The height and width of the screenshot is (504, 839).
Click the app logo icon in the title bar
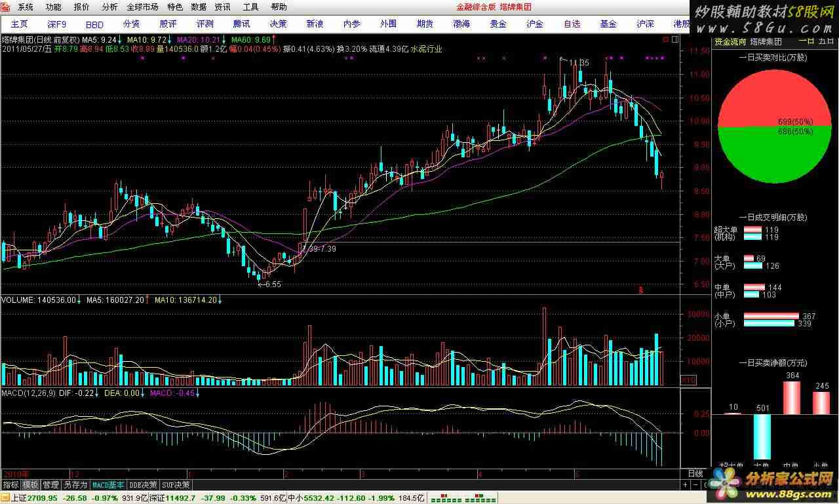coord(7,7)
